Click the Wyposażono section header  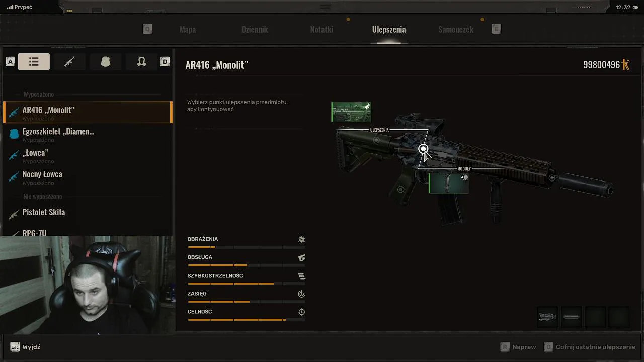click(39, 94)
